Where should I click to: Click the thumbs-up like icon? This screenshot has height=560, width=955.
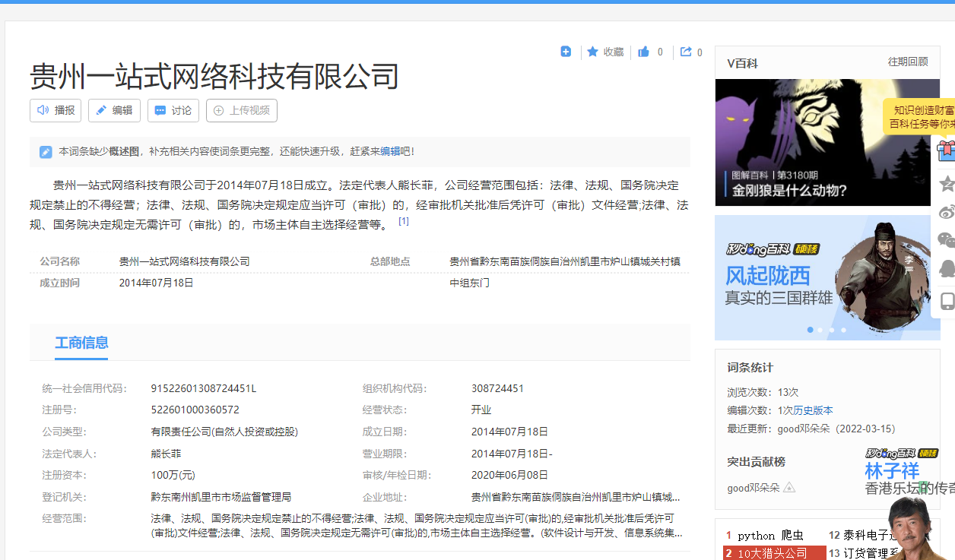[x=643, y=52]
